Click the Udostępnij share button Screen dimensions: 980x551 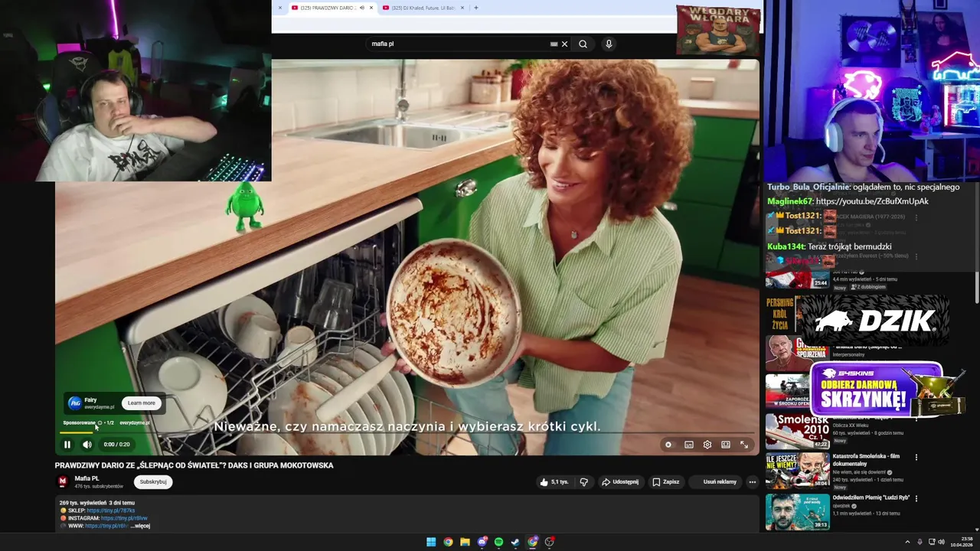coord(620,482)
